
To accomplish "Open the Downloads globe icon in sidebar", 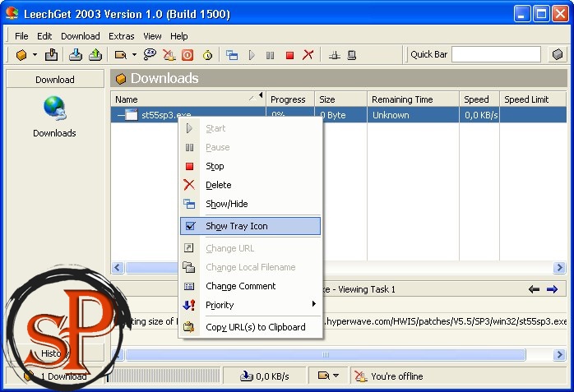I will point(54,108).
